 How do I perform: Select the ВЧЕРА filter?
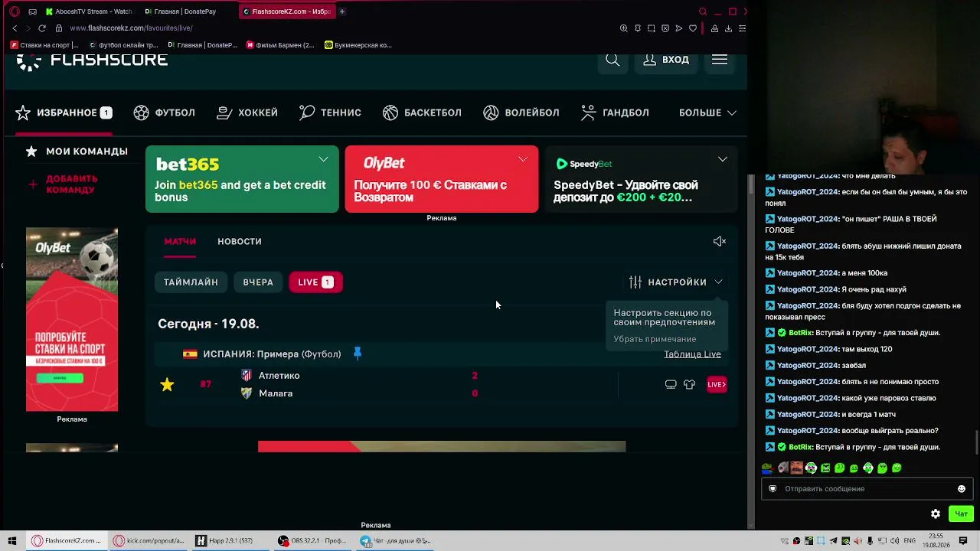(258, 282)
